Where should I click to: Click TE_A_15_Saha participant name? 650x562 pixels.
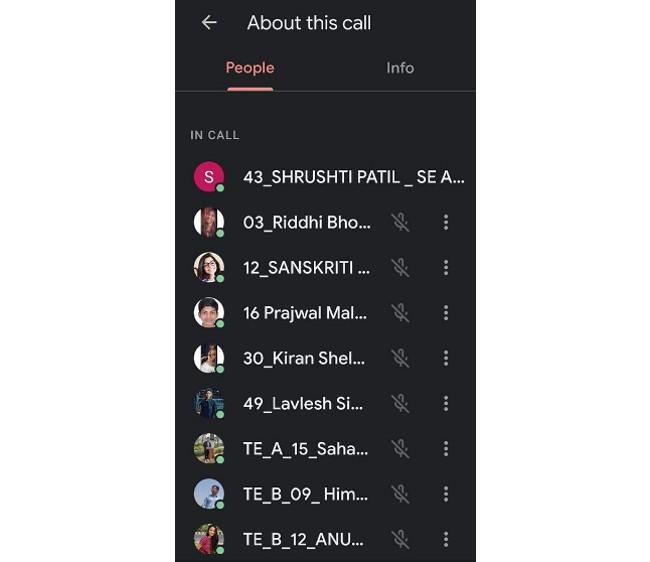point(306,449)
